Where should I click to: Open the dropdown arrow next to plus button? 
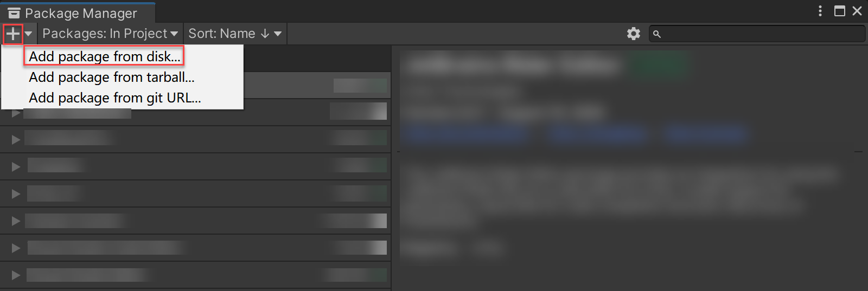29,34
